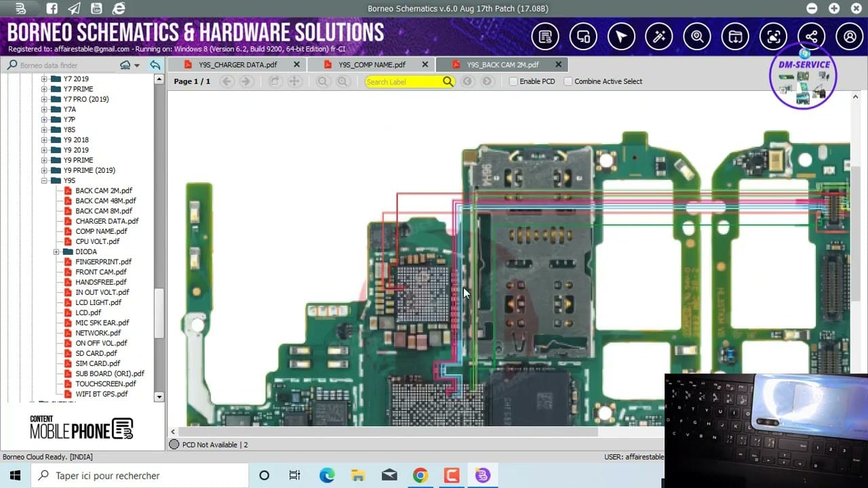Image resolution: width=868 pixels, height=488 pixels.
Task: Open SIM CARD.pdf from file tree
Action: coord(97,363)
